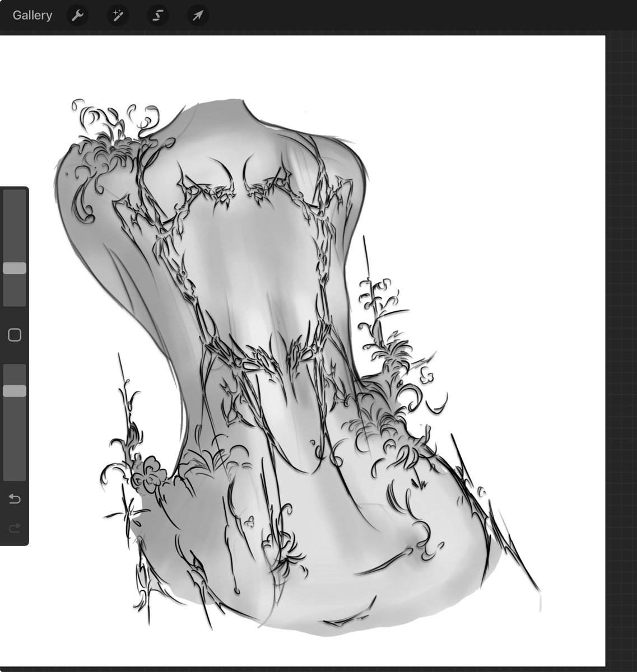Screen dimensions: 637x672
Task: Tap the Undo arrow in the sidebar
Action: [x=14, y=498]
